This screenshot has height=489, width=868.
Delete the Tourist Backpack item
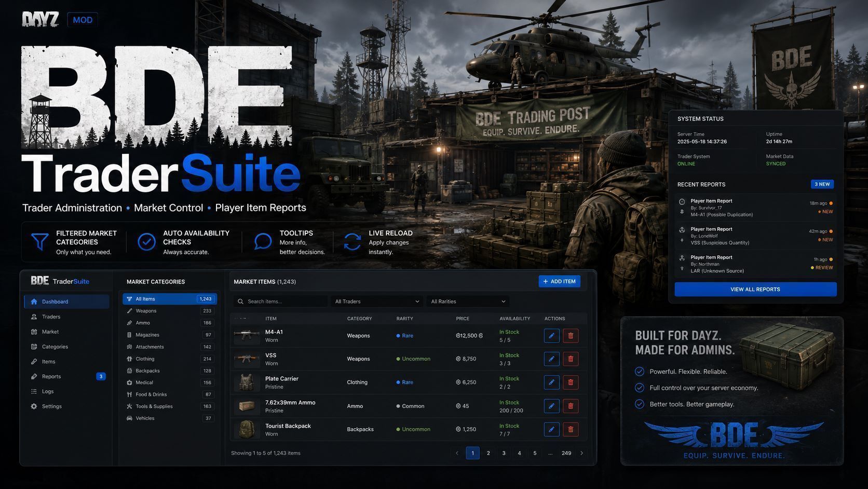click(x=571, y=429)
